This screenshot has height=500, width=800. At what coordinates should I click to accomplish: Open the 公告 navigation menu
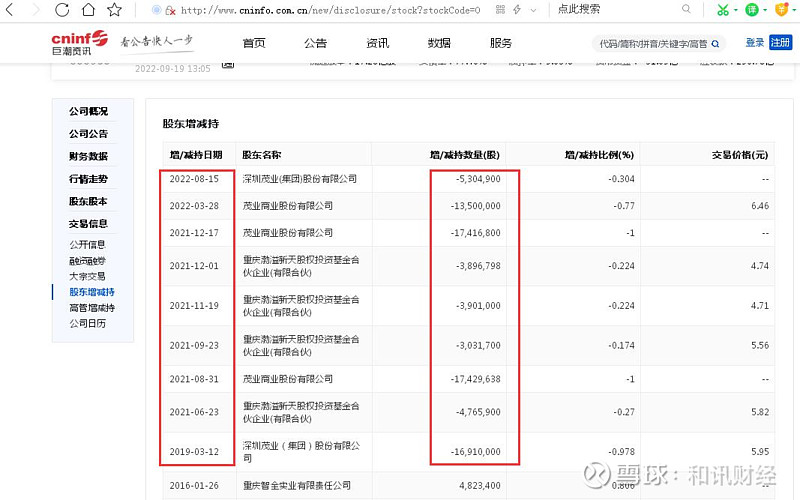pos(315,43)
